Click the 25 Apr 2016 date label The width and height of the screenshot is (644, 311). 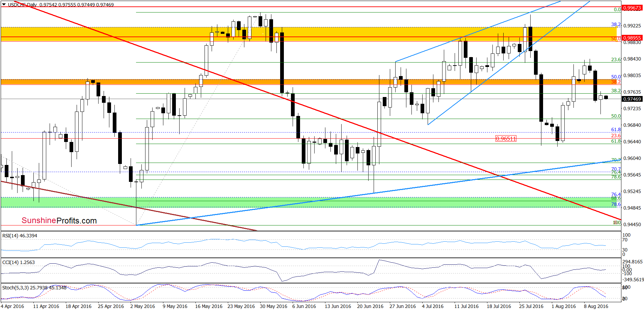(x=111, y=306)
